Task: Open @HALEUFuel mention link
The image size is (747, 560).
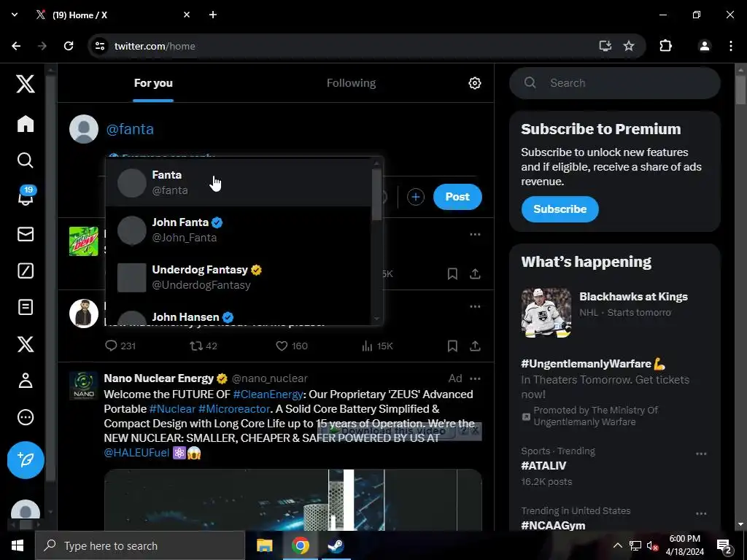Action: (136, 452)
